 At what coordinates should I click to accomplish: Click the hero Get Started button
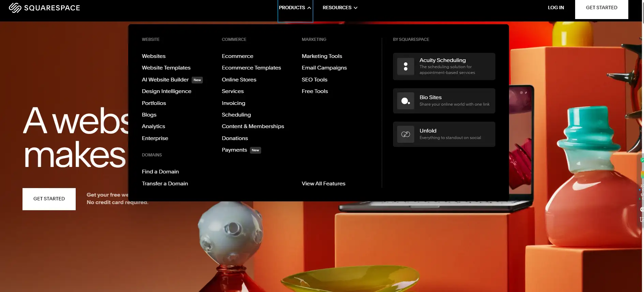(49, 199)
